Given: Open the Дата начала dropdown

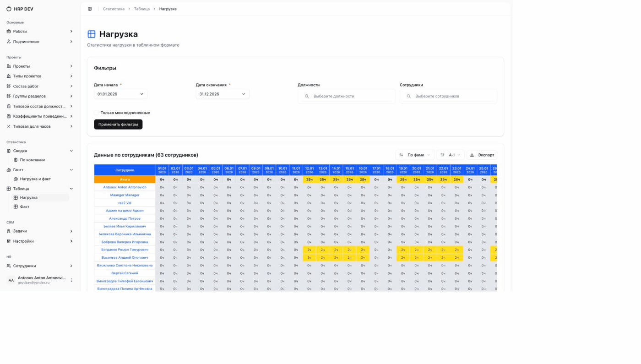Looking at the screenshot, I should coord(120,94).
